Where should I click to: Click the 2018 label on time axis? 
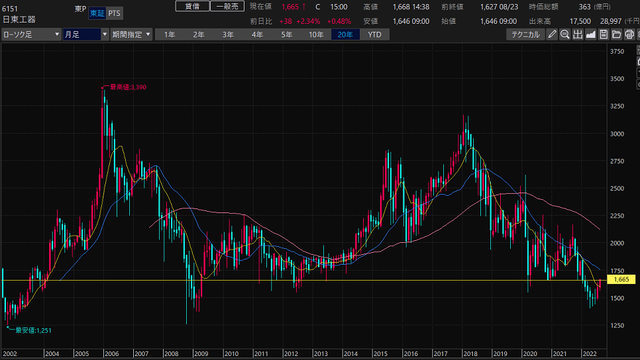(x=470, y=353)
